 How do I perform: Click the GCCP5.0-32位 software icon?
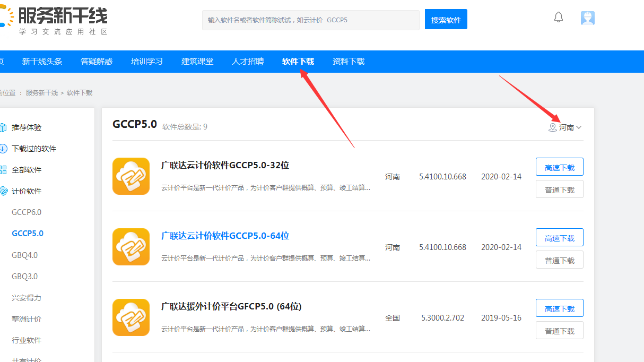pos(131,176)
